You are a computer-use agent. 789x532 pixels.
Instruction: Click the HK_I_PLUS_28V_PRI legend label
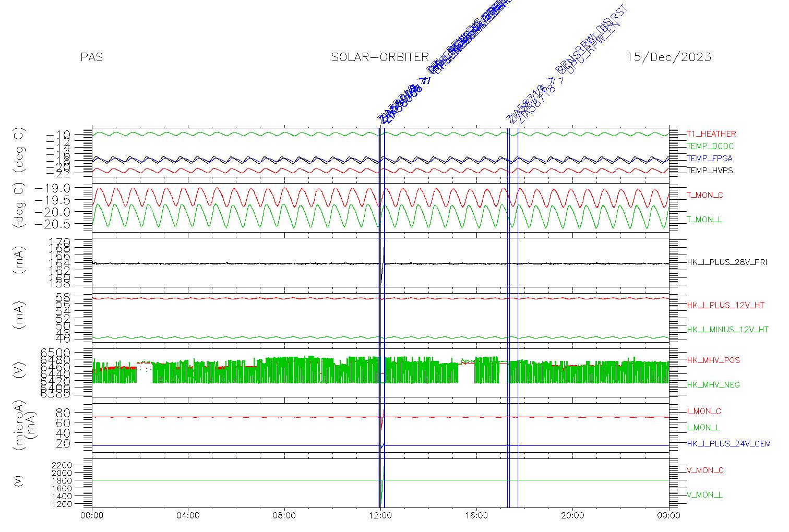click(727, 262)
